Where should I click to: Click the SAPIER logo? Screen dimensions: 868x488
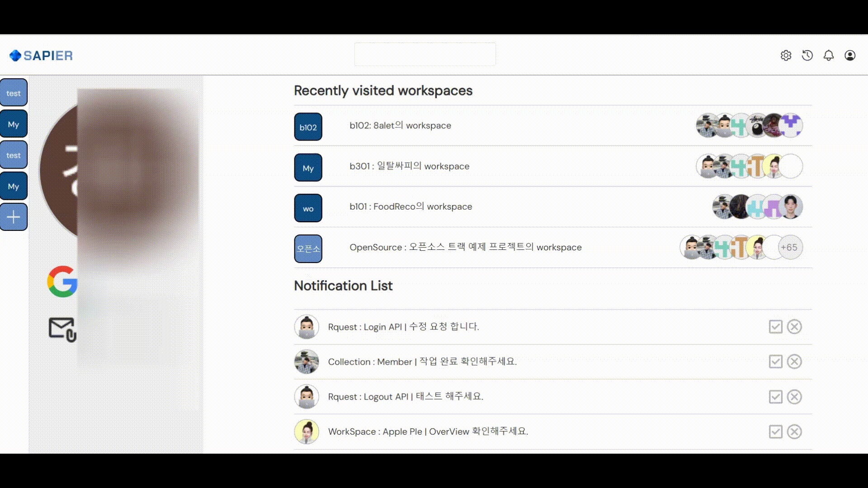pos(41,56)
